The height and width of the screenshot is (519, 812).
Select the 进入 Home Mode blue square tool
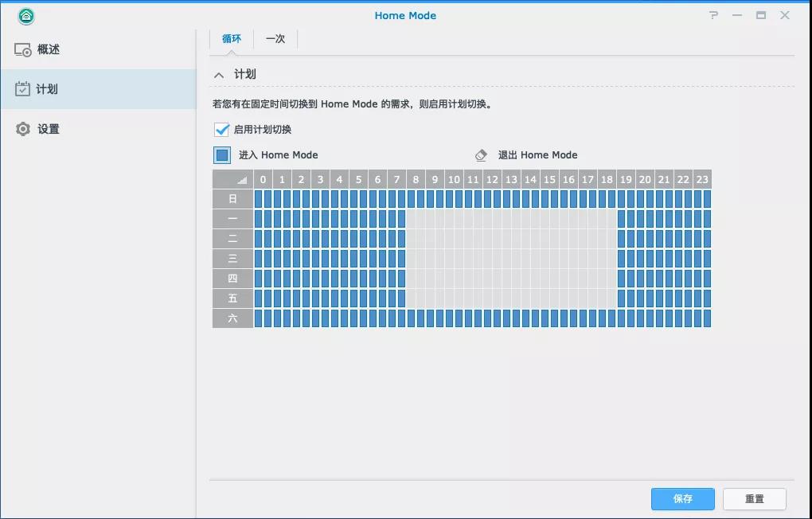tap(222, 155)
